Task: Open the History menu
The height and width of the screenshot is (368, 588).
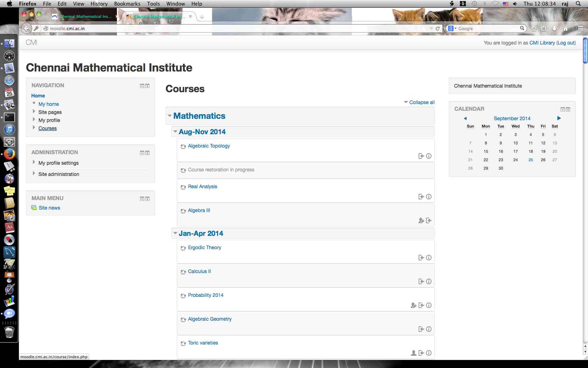Action: (x=99, y=4)
